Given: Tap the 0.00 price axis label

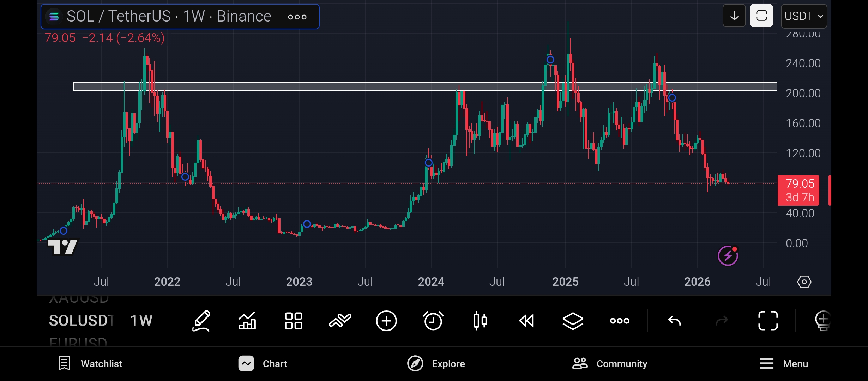Looking at the screenshot, I should [797, 243].
